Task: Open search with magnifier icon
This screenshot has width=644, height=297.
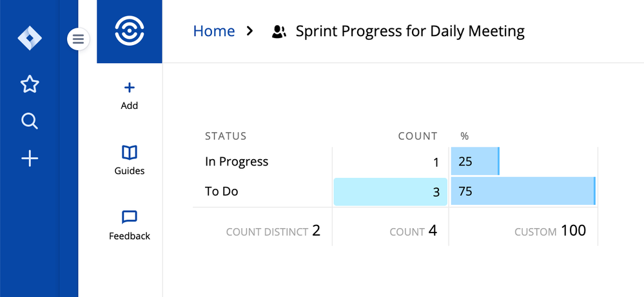Action: pyautogui.click(x=30, y=121)
